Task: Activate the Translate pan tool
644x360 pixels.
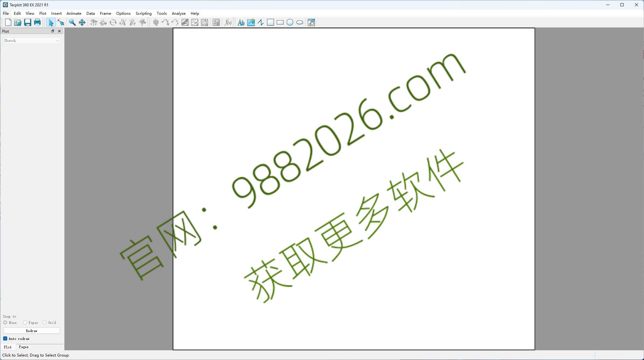Action: (82, 22)
